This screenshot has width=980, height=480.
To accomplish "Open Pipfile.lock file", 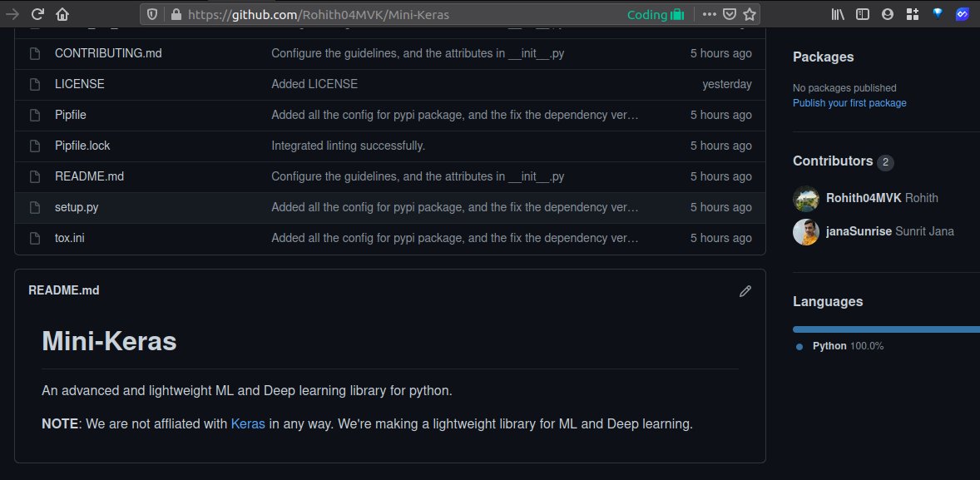I will 82,146.
